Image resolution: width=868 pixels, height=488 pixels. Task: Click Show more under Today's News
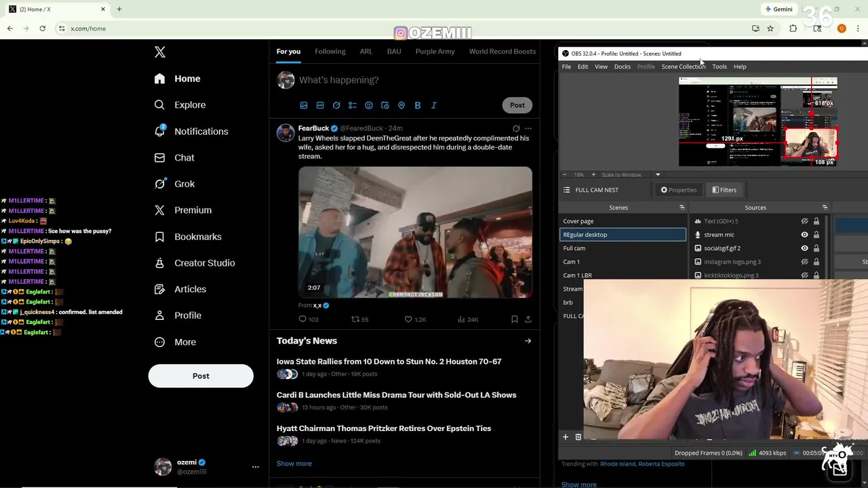[294, 464]
